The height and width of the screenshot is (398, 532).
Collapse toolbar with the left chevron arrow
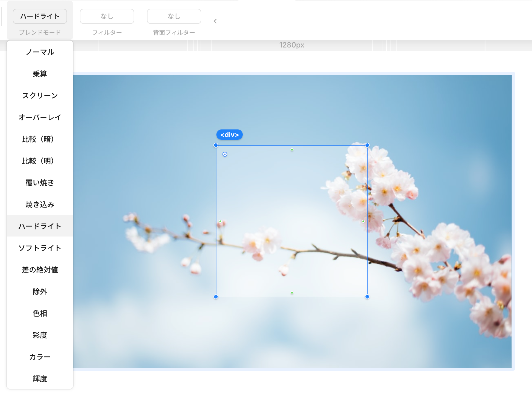pos(215,21)
